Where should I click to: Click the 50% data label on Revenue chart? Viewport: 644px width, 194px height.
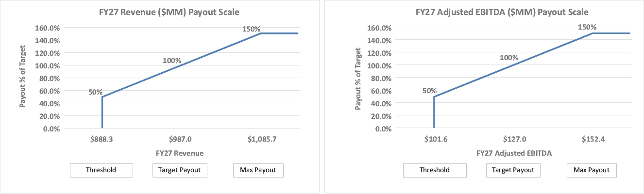pos(96,92)
